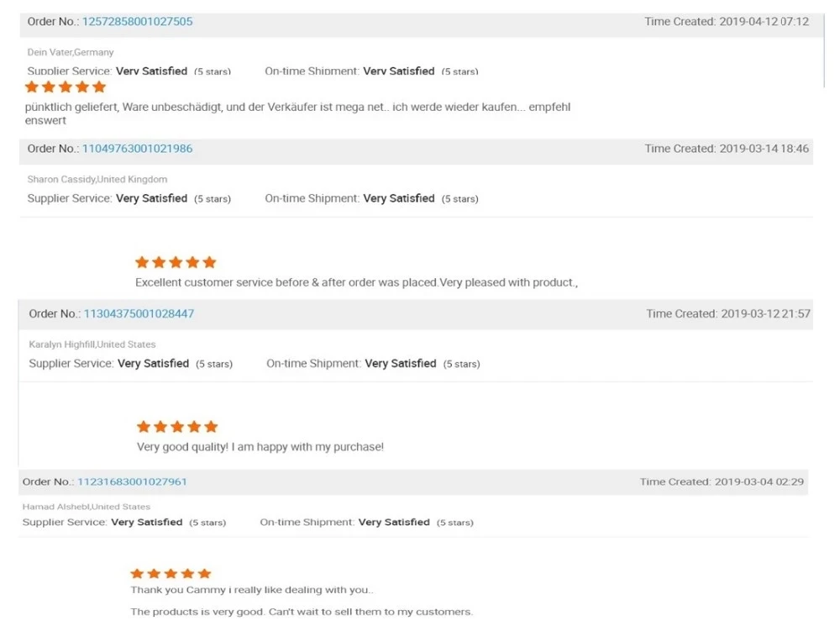Click reviewer name Karalyn Highfill, United States

(x=92, y=345)
